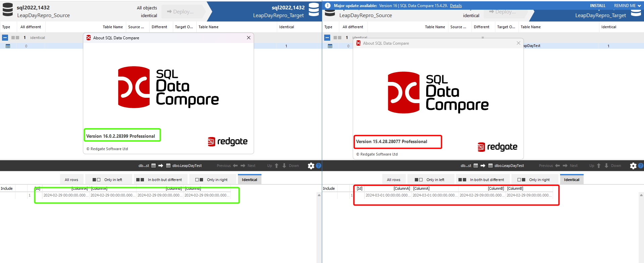Image resolution: width=644 pixels, height=263 pixels.
Task: Open the REMIND ME dropdown
Action: 627,6
